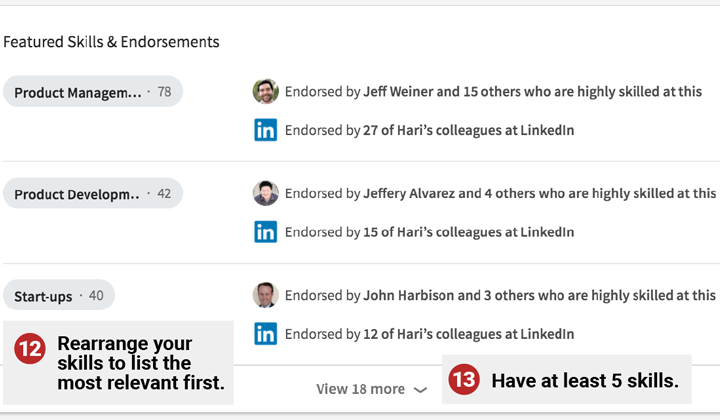The image size is (720, 420).
Task: Click LinkedIn logo beside 15 colleagues endorsement
Action: pos(265,232)
